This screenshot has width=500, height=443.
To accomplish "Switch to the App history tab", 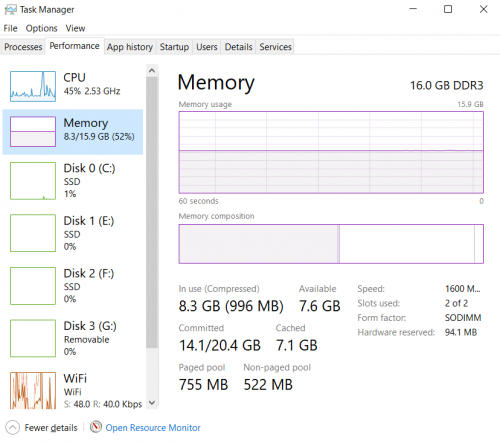I will [x=130, y=47].
